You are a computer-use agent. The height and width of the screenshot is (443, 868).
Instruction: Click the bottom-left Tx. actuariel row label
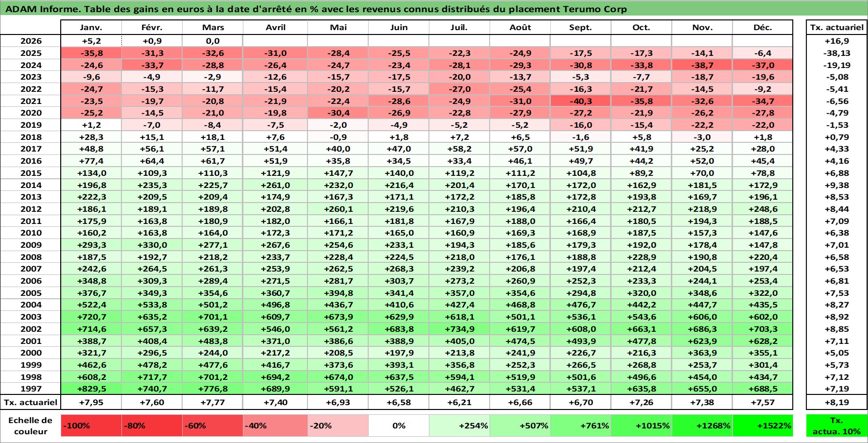[x=31, y=402]
